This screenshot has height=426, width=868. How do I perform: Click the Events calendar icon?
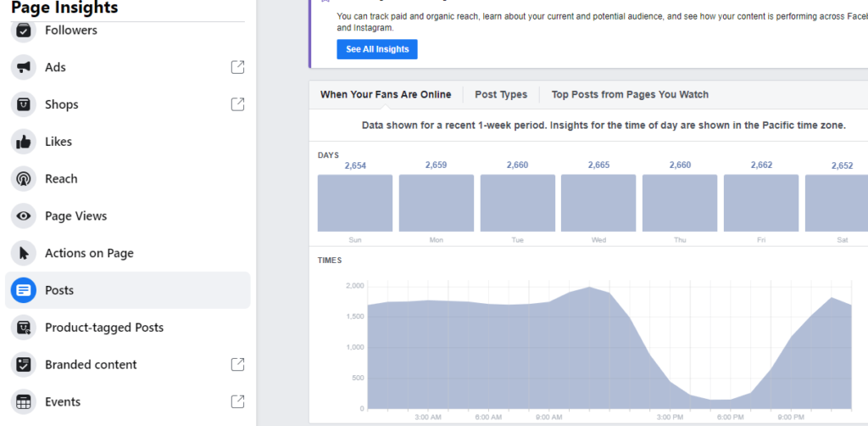pos(24,401)
